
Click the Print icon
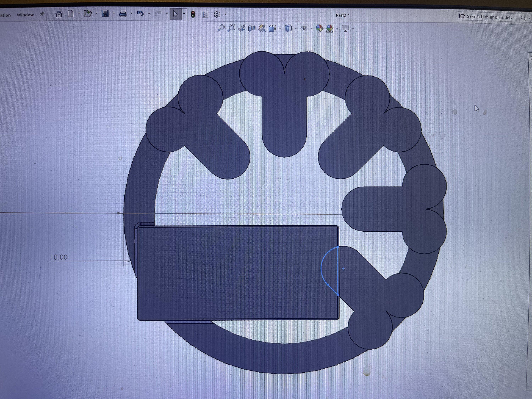click(x=123, y=14)
